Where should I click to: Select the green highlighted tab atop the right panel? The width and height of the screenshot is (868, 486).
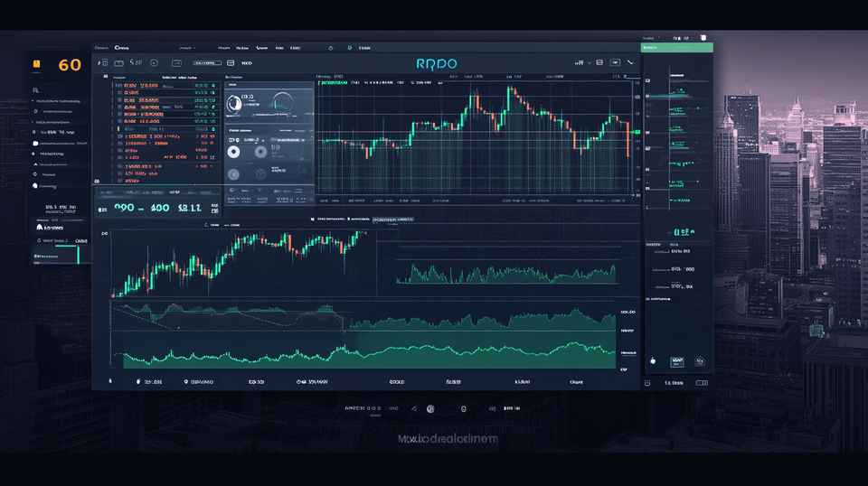[x=676, y=47]
